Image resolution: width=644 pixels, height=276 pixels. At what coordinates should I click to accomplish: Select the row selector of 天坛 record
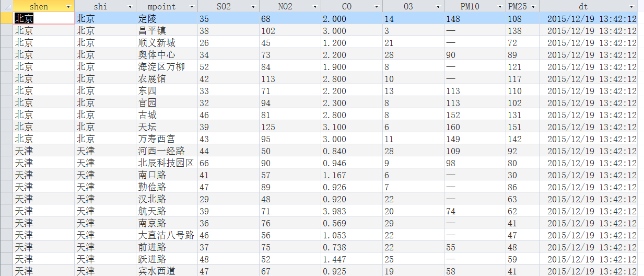[6, 127]
